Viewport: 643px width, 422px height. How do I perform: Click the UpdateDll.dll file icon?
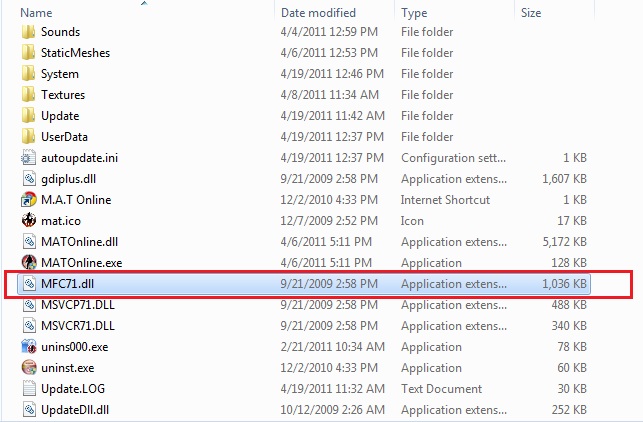[x=29, y=410]
